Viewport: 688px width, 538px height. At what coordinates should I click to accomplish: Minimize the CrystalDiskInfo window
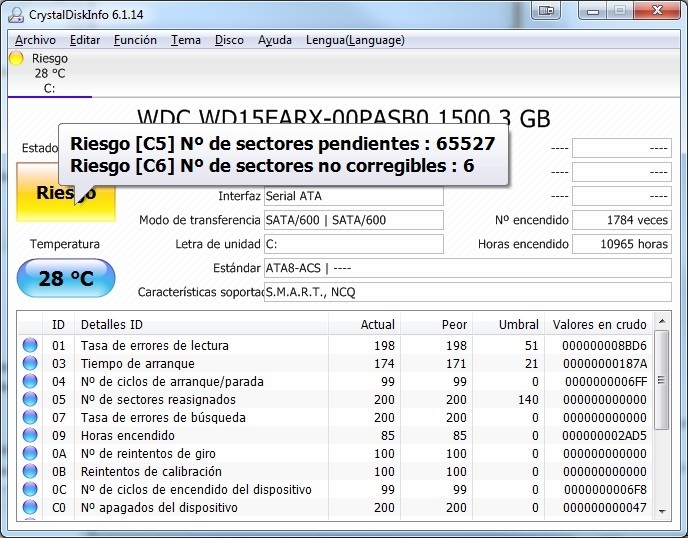pyautogui.click(x=593, y=10)
